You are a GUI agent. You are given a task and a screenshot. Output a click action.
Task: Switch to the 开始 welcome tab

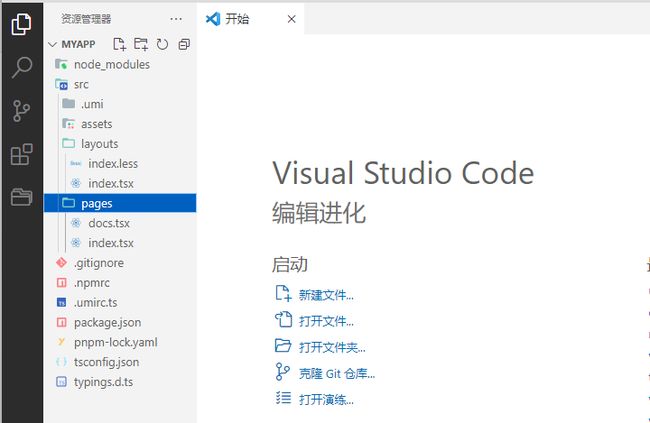tap(250, 19)
